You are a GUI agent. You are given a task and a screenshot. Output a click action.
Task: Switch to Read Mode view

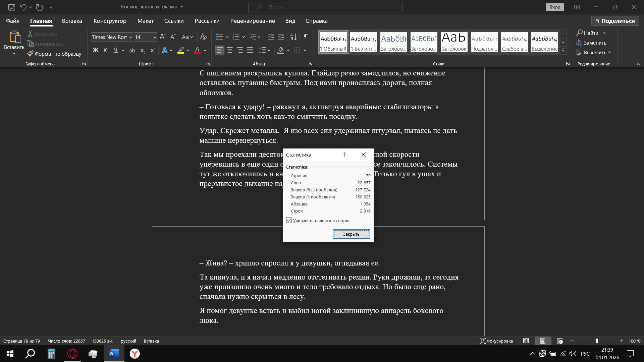(526, 341)
